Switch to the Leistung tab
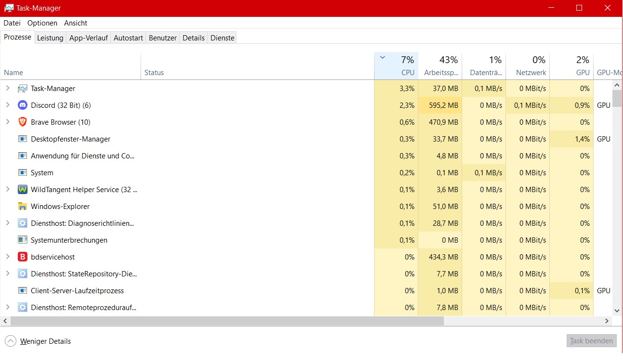 point(50,38)
